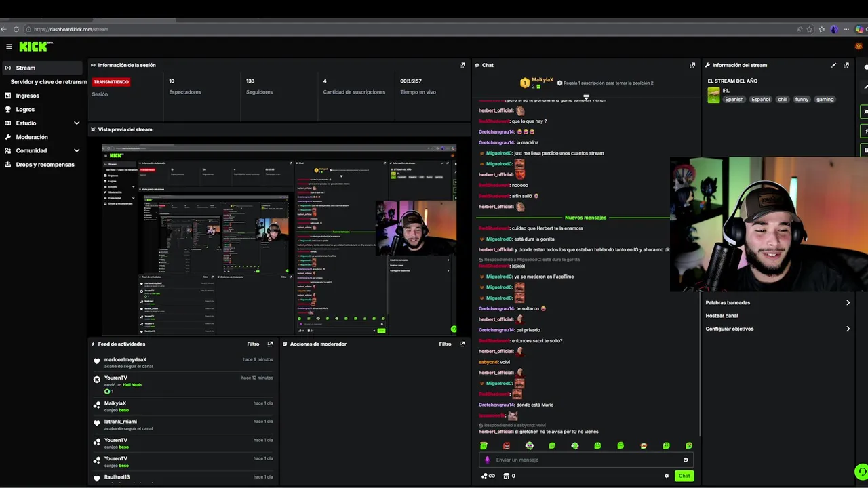Expand the Palabras baneadas option
Image resolution: width=868 pixels, height=488 pixels.
[777, 303]
